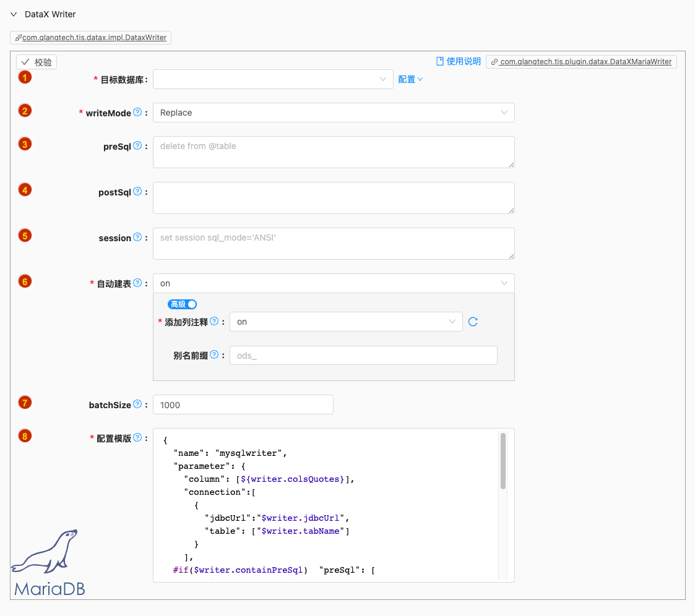Viewport: 695px width, 616px height.
Task: Open the 配置 menu next to database
Action: [410, 79]
